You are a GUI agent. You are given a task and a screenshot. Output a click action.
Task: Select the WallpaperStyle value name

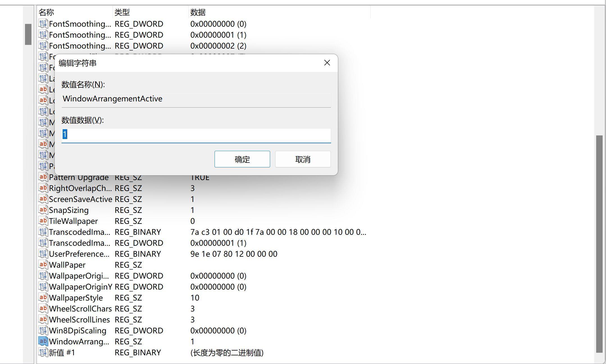click(x=76, y=298)
